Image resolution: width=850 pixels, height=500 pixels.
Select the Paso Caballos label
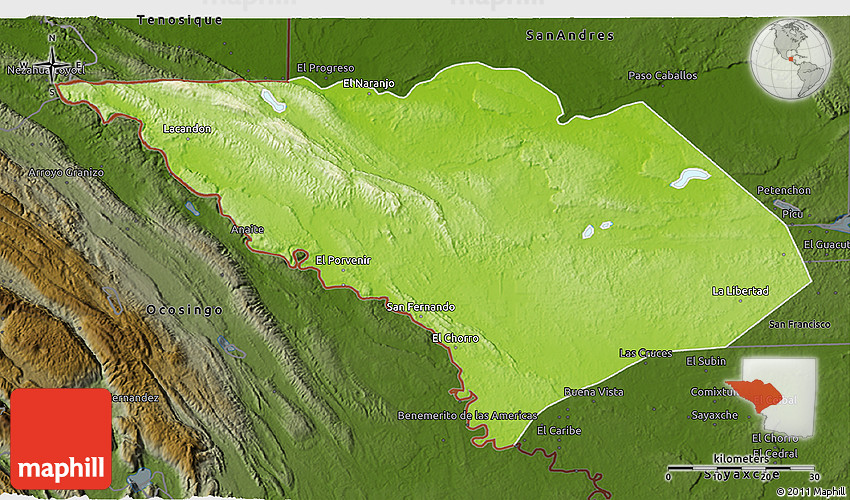[662, 75]
